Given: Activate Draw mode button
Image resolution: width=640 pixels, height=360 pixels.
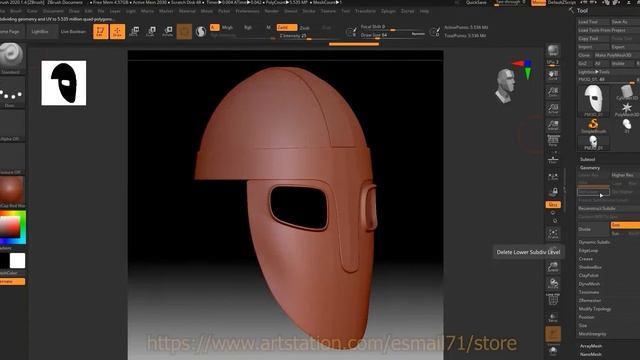Looking at the screenshot, I should [117, 31].
